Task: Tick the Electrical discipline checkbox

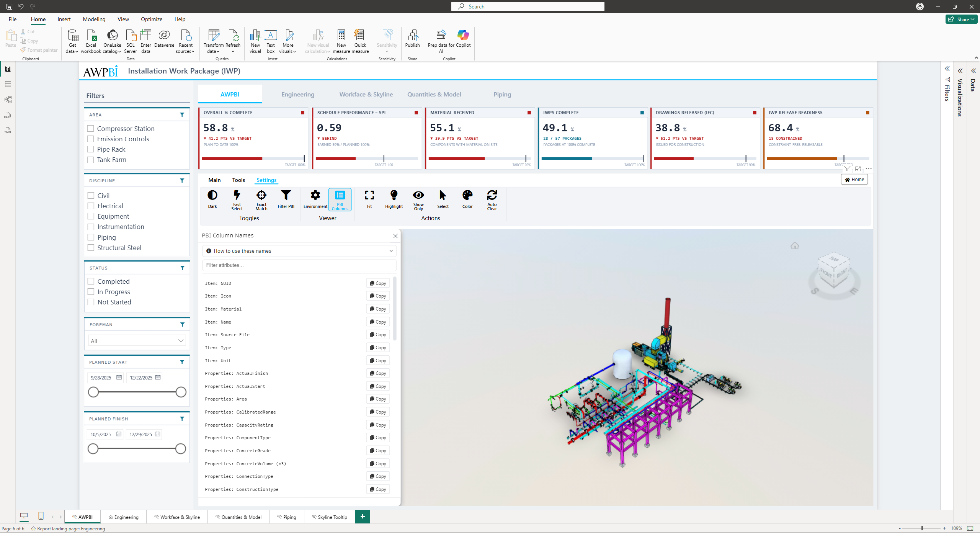Action: (x=91, y=206)
